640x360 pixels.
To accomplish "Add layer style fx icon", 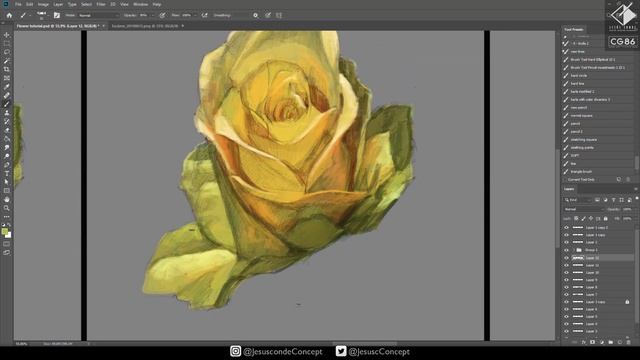I will [584, 342].
